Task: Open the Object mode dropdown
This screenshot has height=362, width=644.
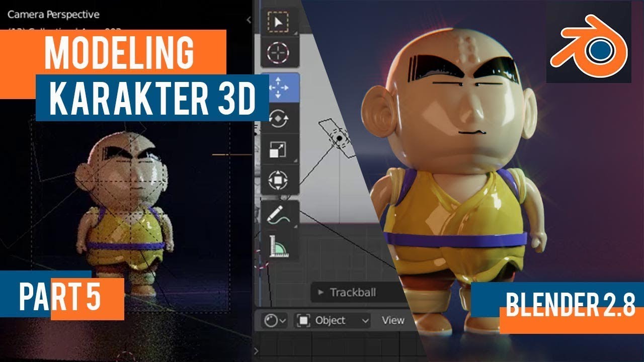Action: [x=333, y=320]
